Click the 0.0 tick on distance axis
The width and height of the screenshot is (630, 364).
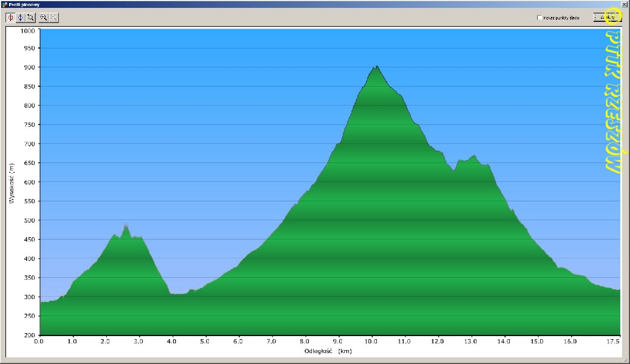click(x=39, y=341)
